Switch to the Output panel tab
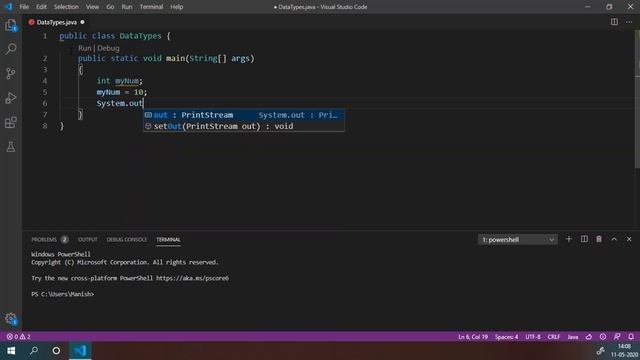Image resolution: width=640 pixels, height=360 pixels. 88,240
